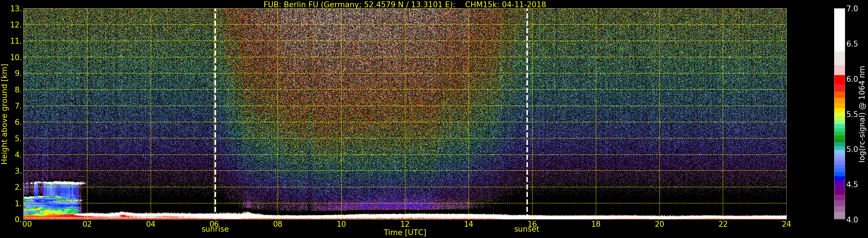Click the colorbar tick value 4.5
Screen dimensions: 868x238
tap(852, 185)
